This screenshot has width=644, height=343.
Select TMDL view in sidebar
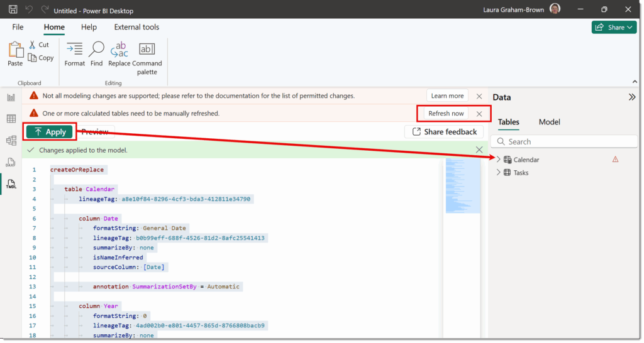pos(11,184)
